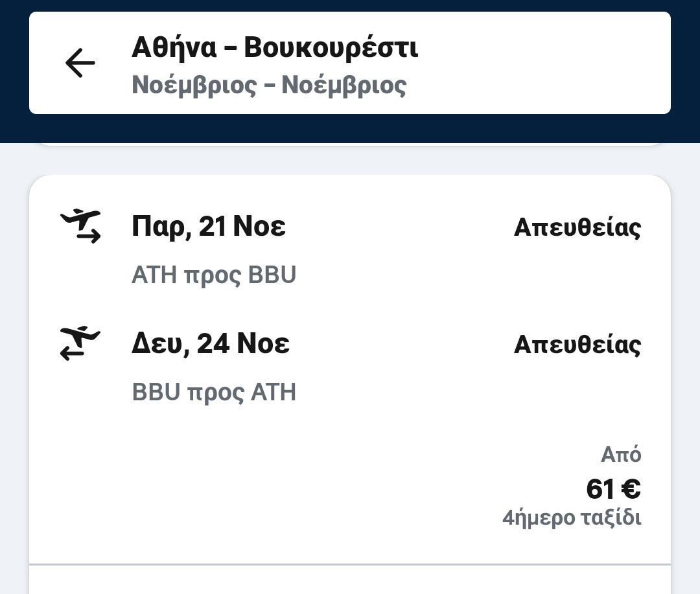
Task: Select the Νοέμβριος – Νοέμβριος date range
Action: tap(269, 85)
